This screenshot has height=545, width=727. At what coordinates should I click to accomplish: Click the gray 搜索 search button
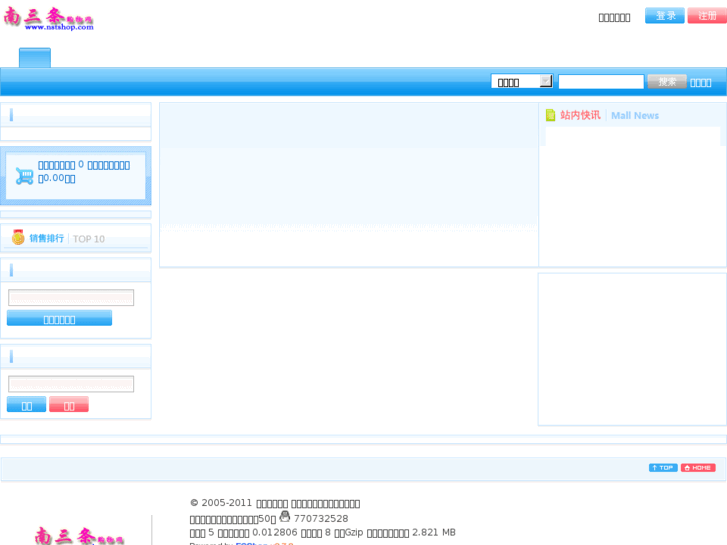[667, 82]
